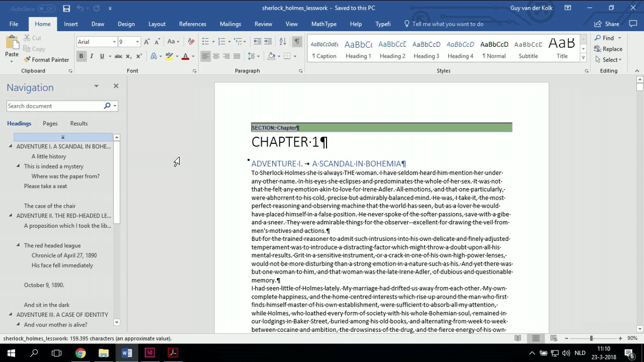The image size is (644, 362).
Task: Apply the Heading 1 style
Action: pos(358,49)
